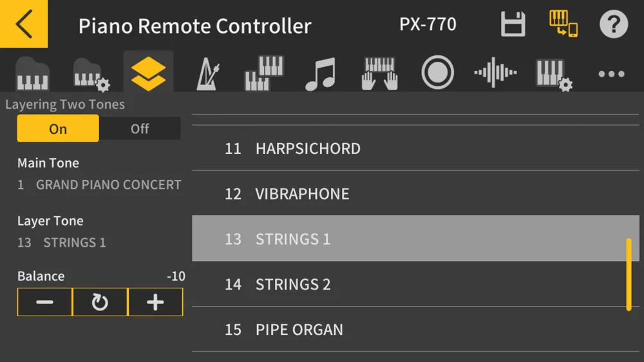Screen dimensions: 644x362
Task: Open help via the question mark icon
Action: 613,24
